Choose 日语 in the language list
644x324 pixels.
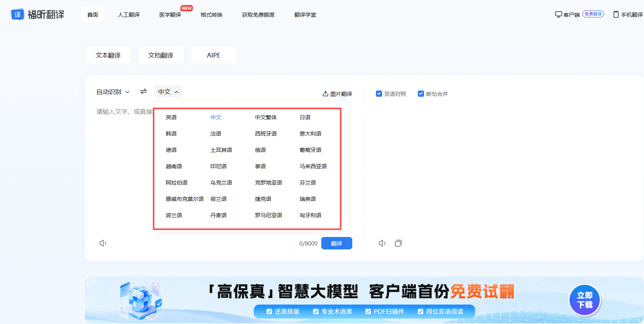[x=305, y=117]
